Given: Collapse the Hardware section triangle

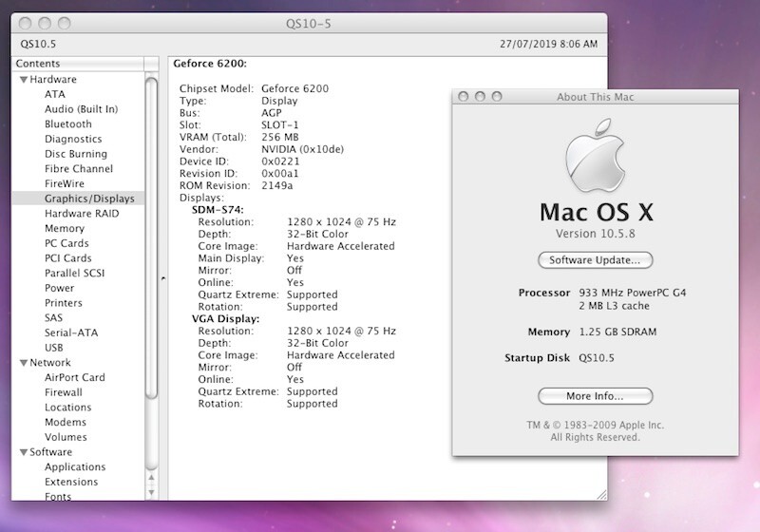Looking at the screenshot, I should (x=23, y=80).
